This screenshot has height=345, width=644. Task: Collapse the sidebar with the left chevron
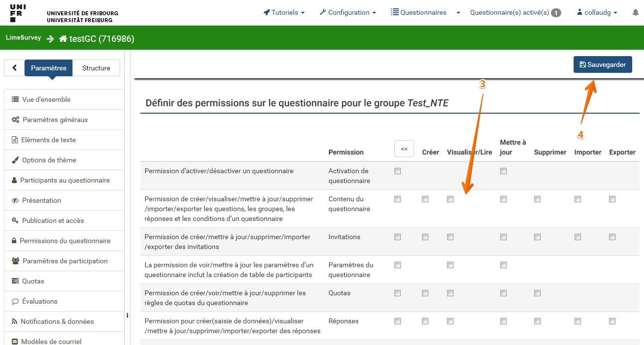[14, 68]
